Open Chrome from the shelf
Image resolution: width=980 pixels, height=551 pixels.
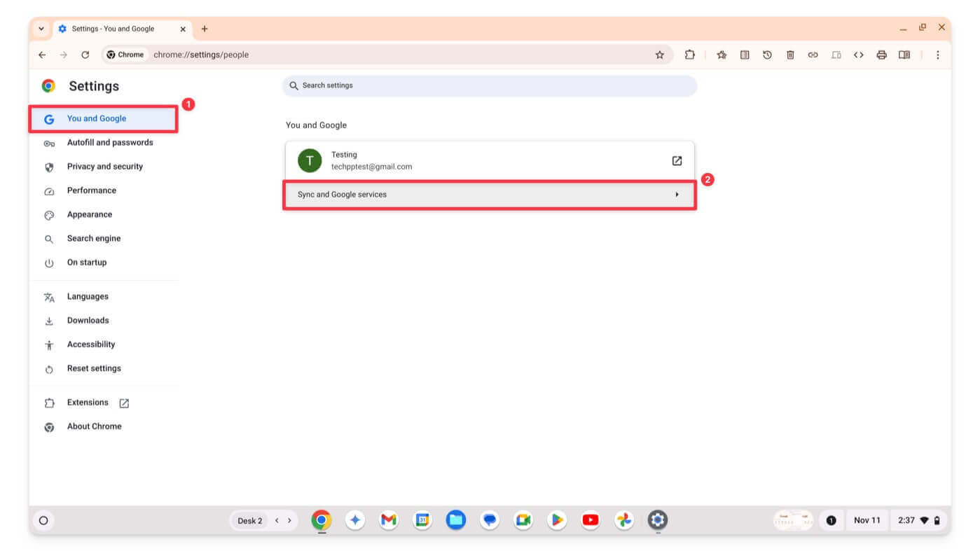pos(322,520)
